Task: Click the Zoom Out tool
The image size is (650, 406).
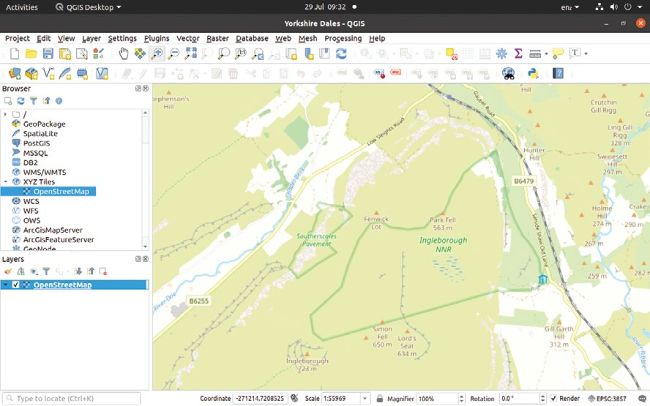Action: [x=174, y=53]
